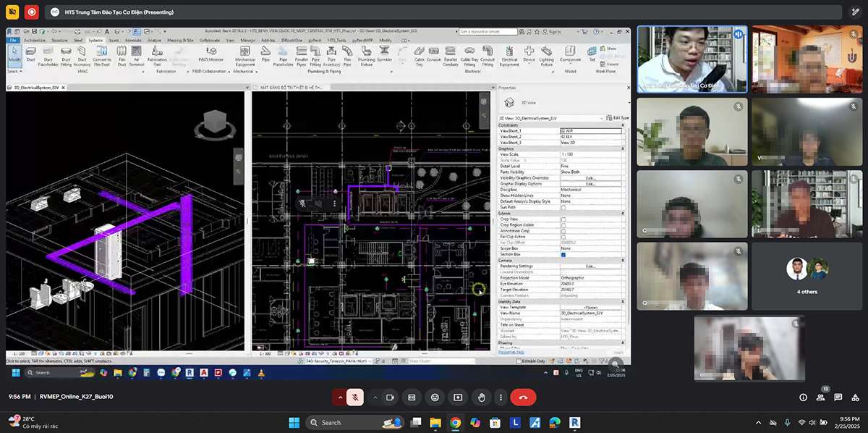Switch to the Architecture ribbon tab
The height and width of the screenshot is (433, 868).
(x=35, y=41)
